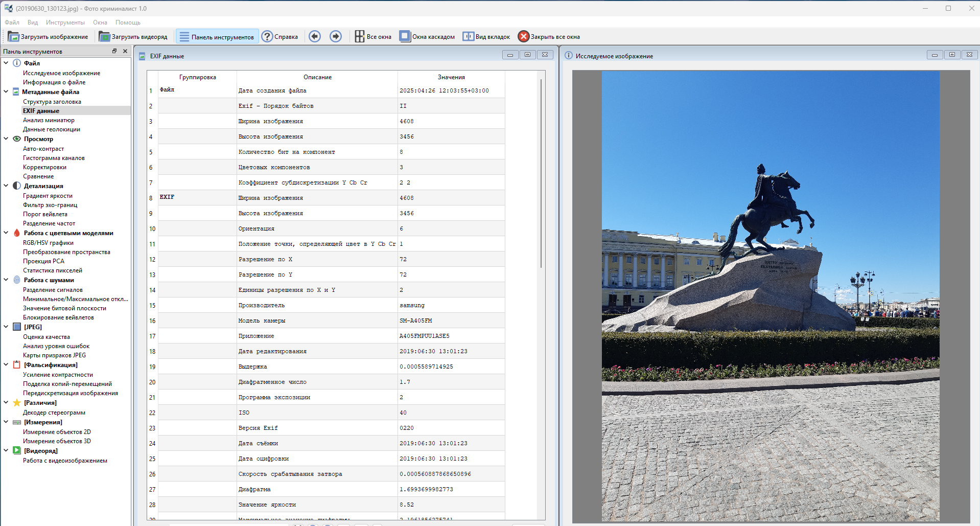
Task: Open Анализ уровня ошибок tree item
Action: (x=56, y=346)
